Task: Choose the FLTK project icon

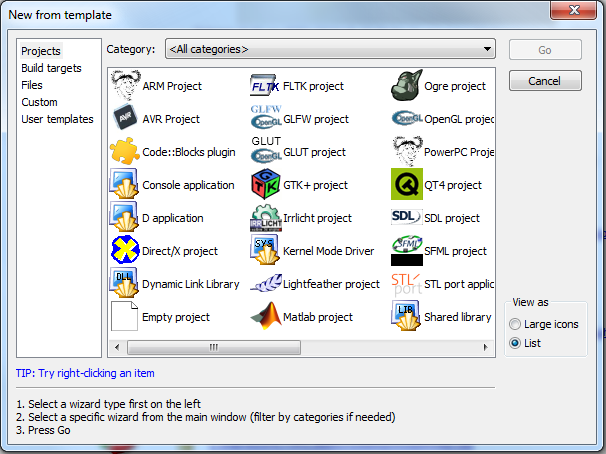Action: (x=265, y=86)
